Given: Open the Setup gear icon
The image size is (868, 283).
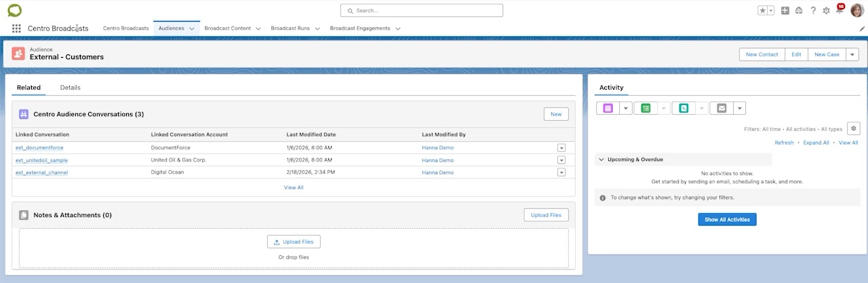Looking at the screenshot, I should click(x=826, y=10).
